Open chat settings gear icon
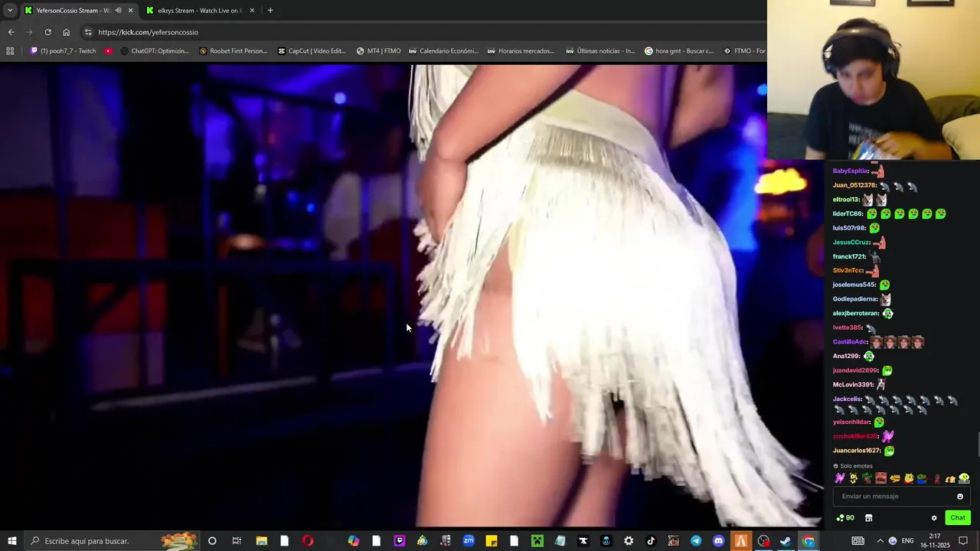Viewport: 980px width, 551px height. click(x=934, y=518)
